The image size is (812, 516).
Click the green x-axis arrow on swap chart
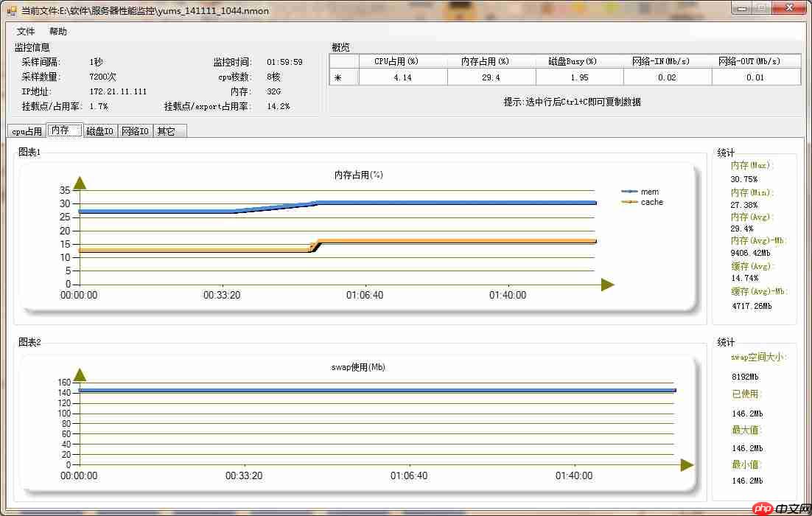coord(687,465)
